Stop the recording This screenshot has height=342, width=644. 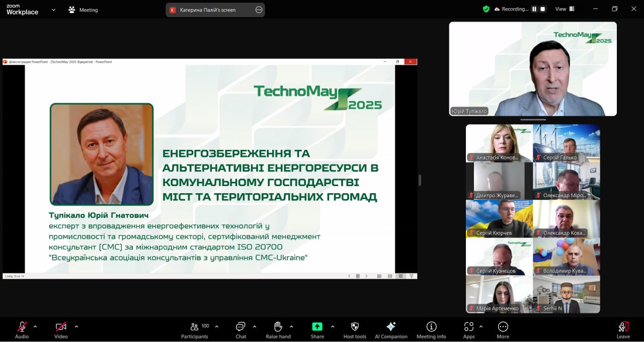pos(542,9)
